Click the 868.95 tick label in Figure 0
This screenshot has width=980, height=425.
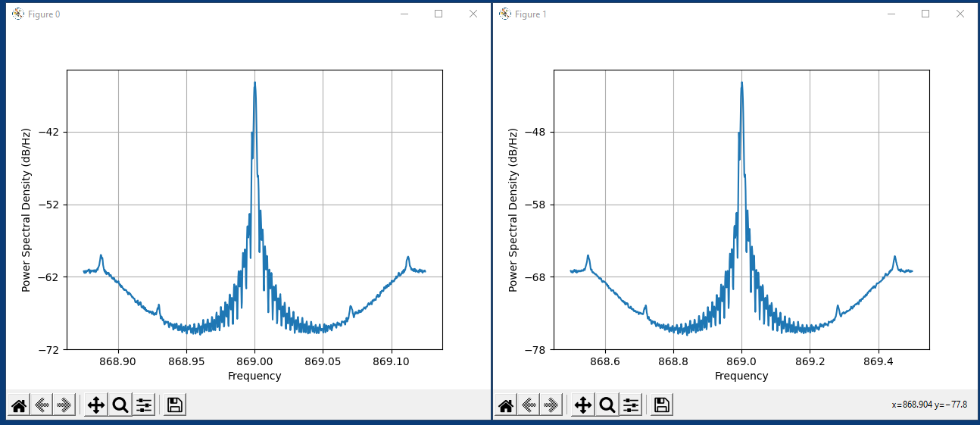186,361
